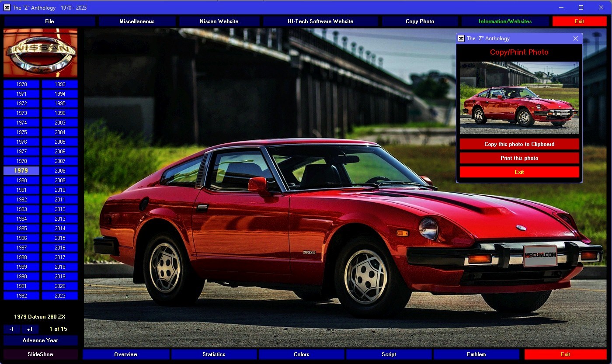
Task: Select year 1986
Action: 21,238
